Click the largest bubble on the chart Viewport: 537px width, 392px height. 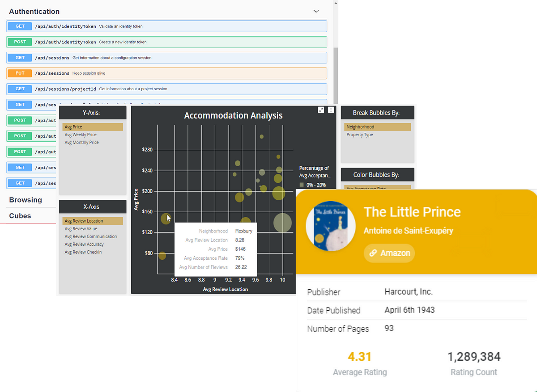(x=282, y=223)
